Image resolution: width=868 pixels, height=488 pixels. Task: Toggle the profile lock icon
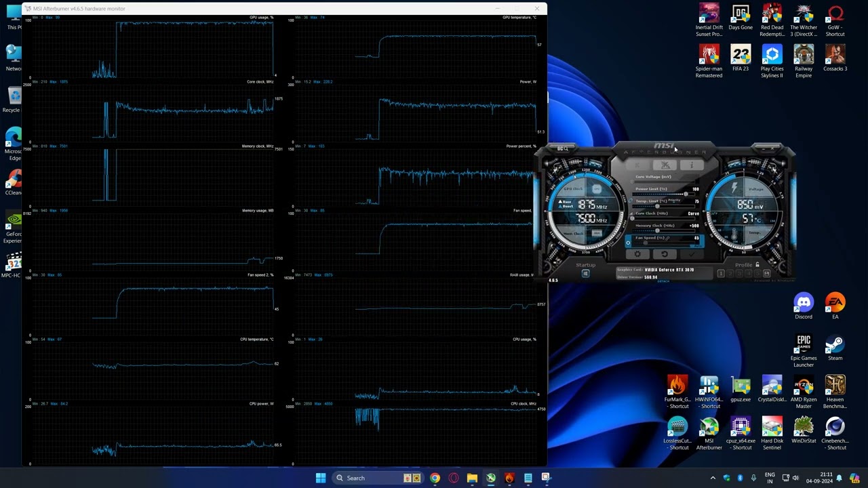757,265
